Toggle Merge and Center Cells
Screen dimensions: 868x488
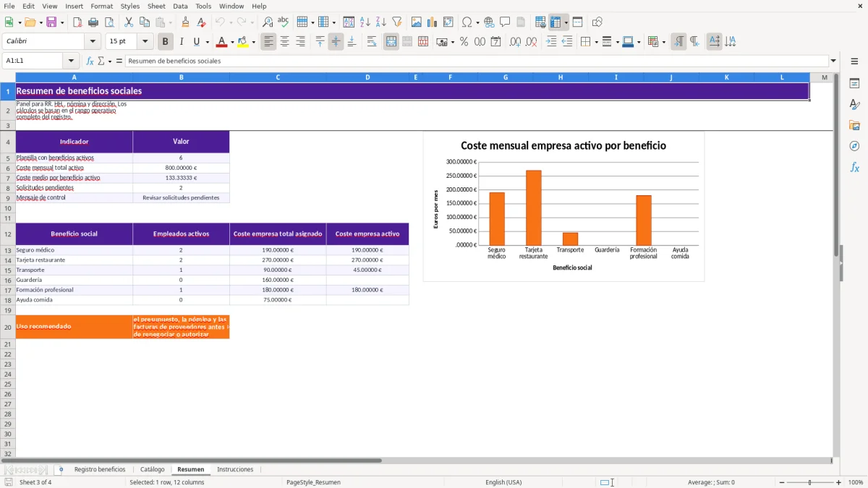pyautogui.click(x=391, y=42)
